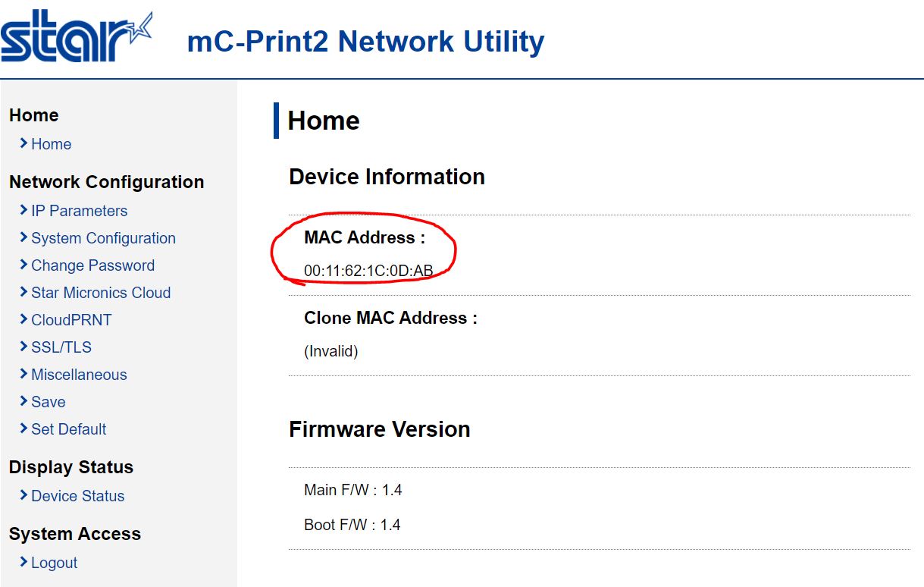Image resolution: width=924 pixels, height=587 pixels.
Task: Click the MAC address value 00:11:62:1C:0D:AB
Action: click(368, 271)
